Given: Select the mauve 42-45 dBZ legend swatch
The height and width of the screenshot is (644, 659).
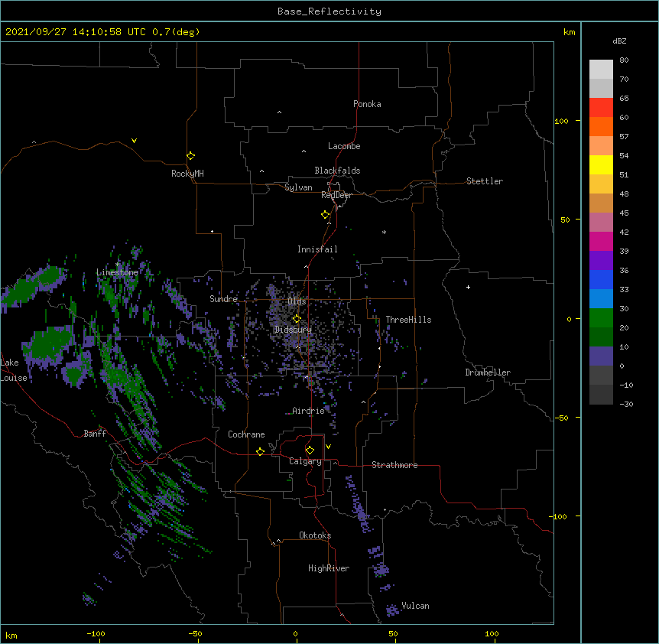Looking at the screenshot, I should click(601, 223).
